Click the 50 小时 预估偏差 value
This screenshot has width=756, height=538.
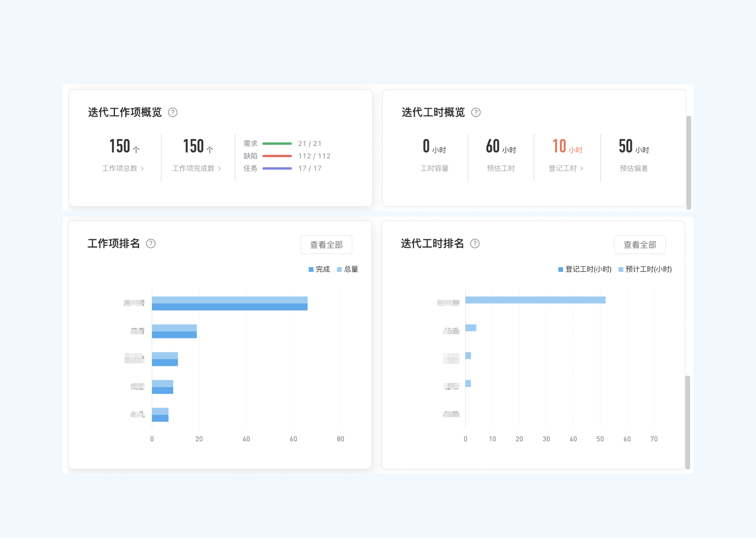(x=634, y=146)
